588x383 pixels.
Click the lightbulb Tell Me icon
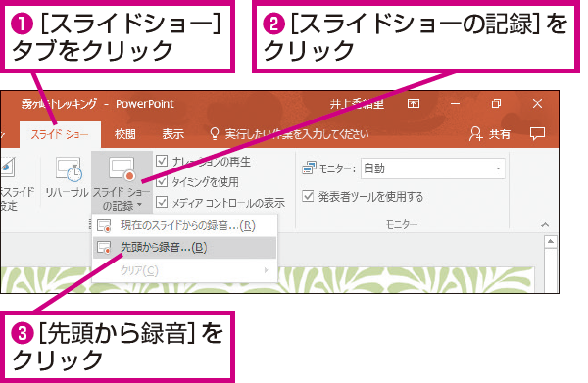(214, 134)
